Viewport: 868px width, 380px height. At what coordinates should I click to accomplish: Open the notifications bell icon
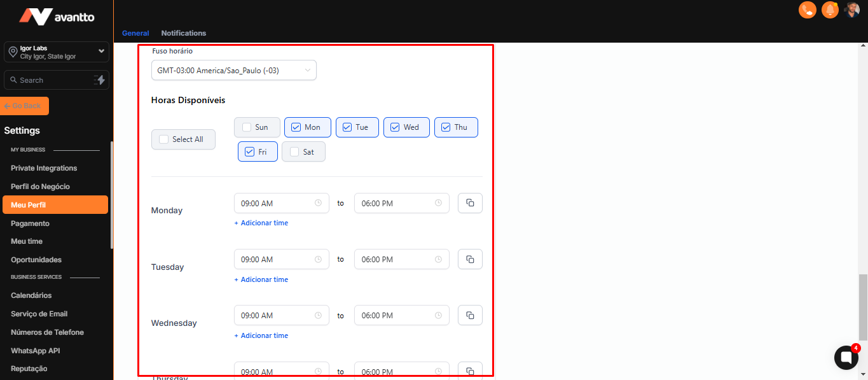830,10
